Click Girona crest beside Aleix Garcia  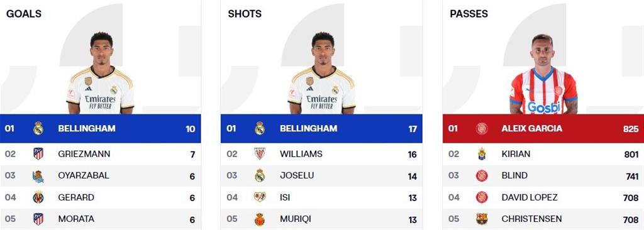pyautogui.click(x=482, y=129)
